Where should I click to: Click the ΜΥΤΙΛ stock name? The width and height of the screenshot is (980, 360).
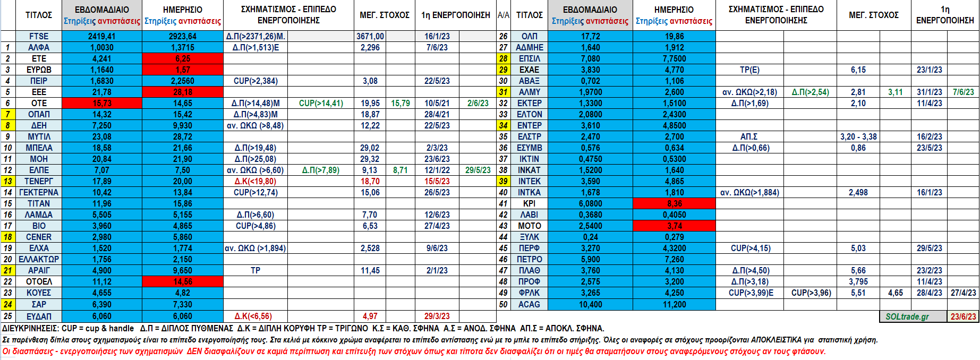[39, 136]
